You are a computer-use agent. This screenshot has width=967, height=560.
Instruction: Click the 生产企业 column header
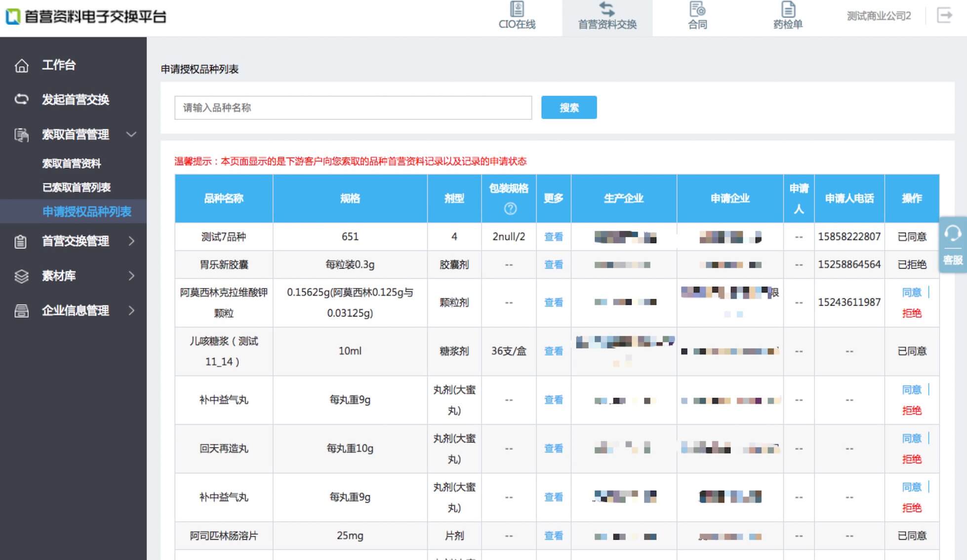coord(624,199)
